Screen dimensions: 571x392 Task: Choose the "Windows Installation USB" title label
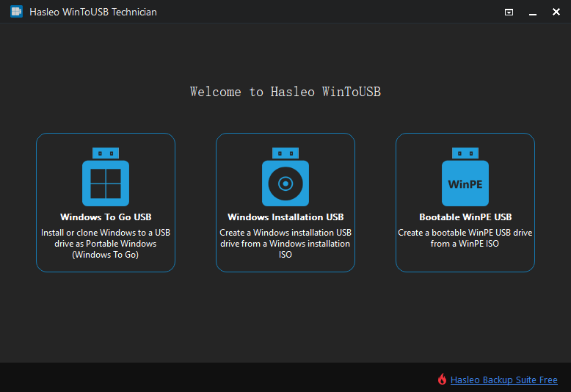coord(285,217)
